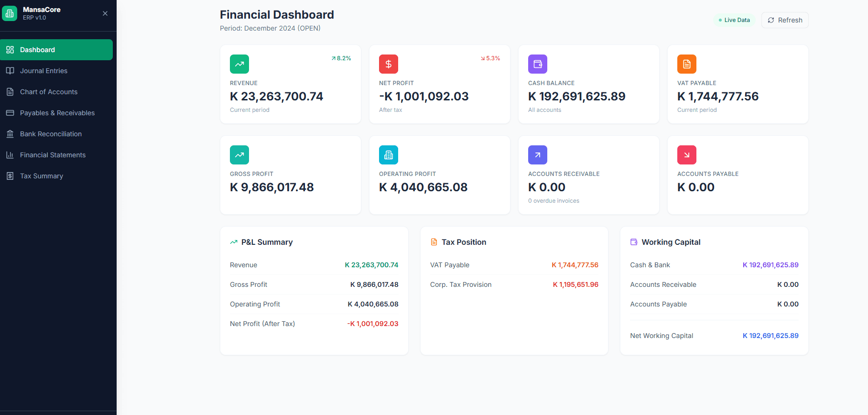Viewport: 868px width, 415px height.
Task: View Financial Statements
Action: 56,155
